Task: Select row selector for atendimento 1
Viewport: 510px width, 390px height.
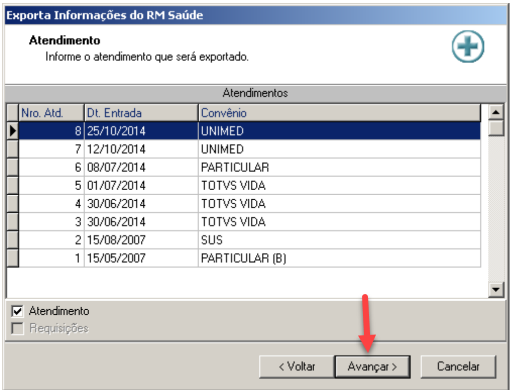Action: [13, 258]
